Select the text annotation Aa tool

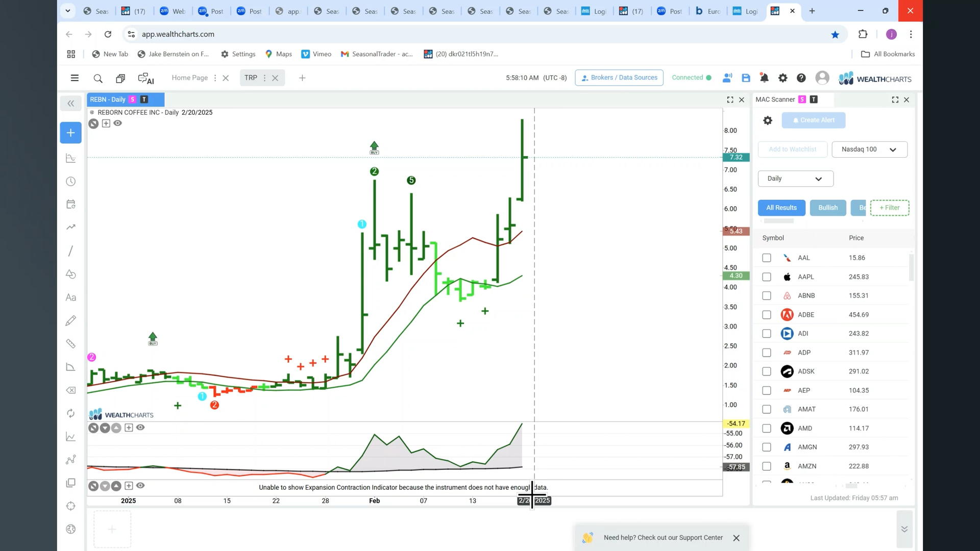71,297
